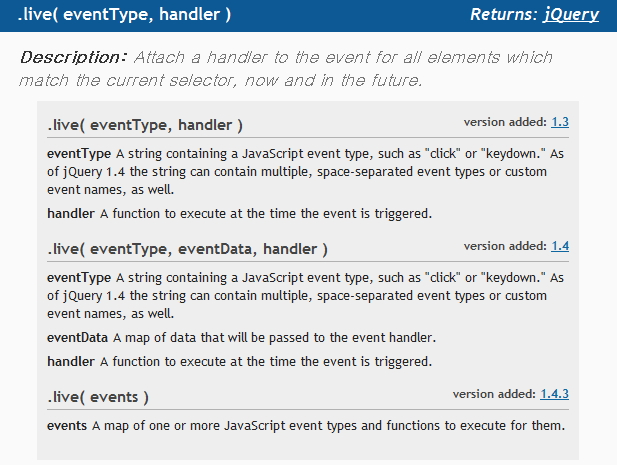Click the 'Returns:' label in header
Image resolution: width=617 pixels, height=465 pixels.
click(504, 15)
